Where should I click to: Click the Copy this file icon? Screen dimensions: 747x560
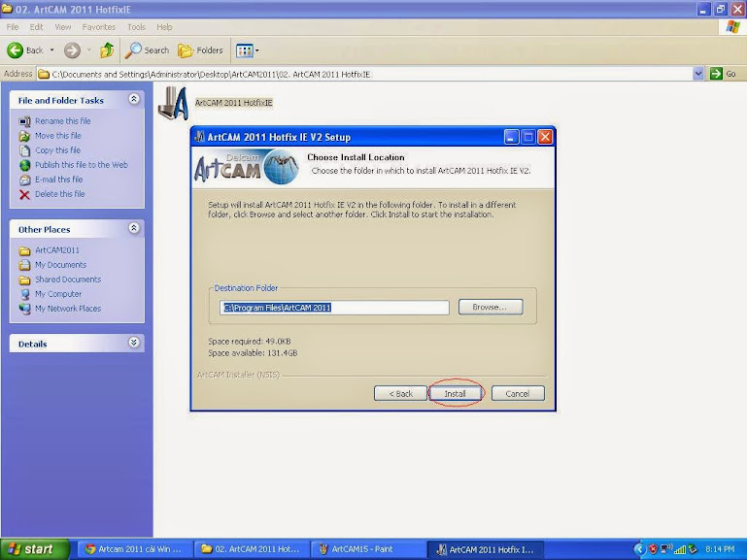point(24,150)
